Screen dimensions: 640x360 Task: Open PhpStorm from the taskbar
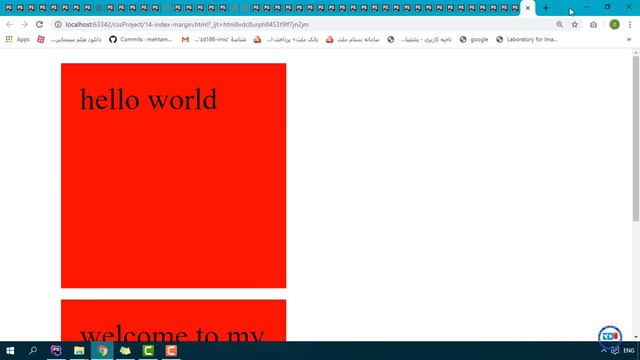(x=56, y=351)
